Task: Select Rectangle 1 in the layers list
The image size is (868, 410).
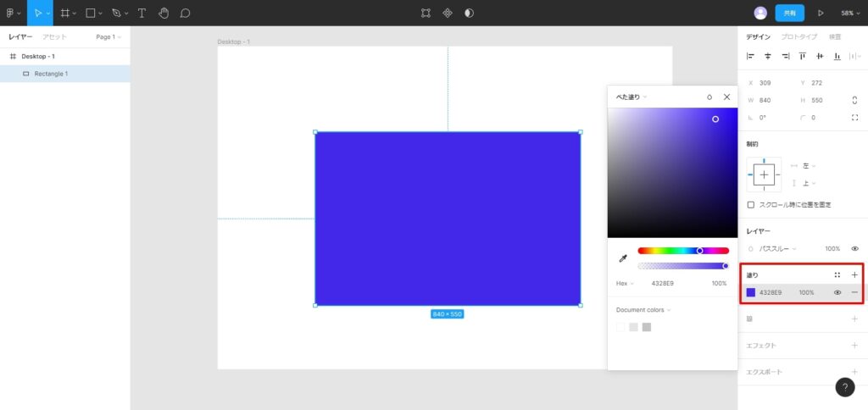Action: pyautogui.click(x=51, y=74)
